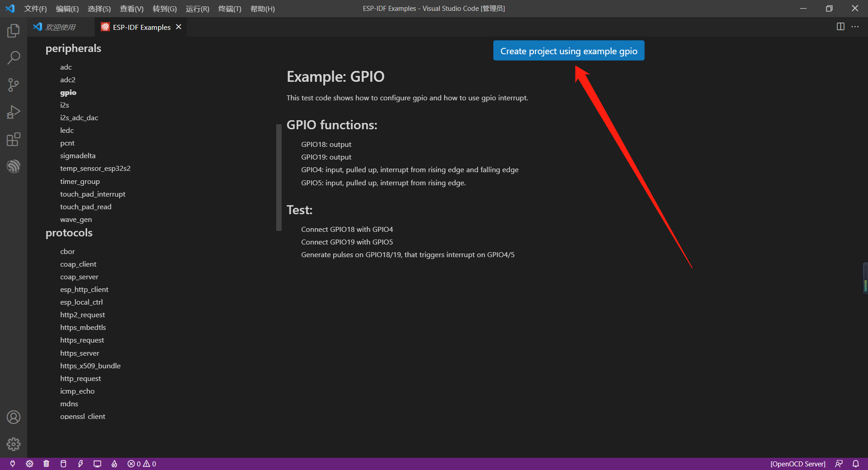Select the http2_request example
868x470 pixels.
tap(82, 315)
